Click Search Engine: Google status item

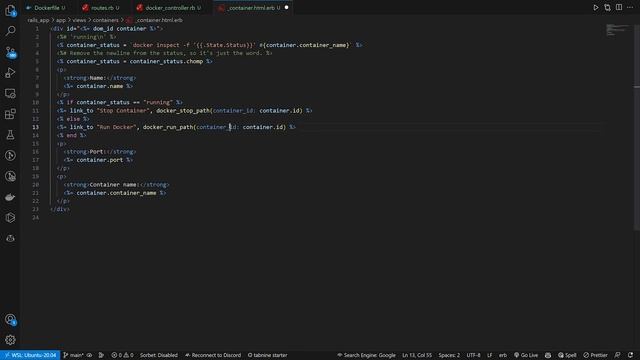click(366, 355)
